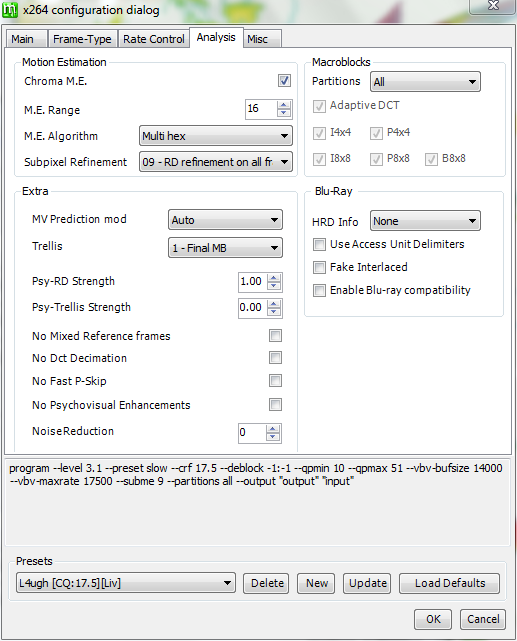The width and height of the screenshot is (517, 641).
Task: Increase the Psy-Trellis Strength value
Action: (274, 304)
